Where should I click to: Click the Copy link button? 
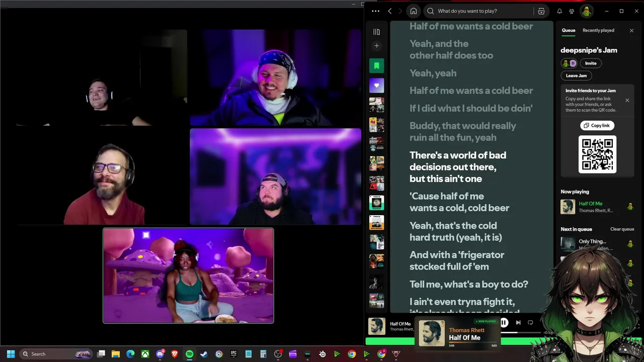point(597,126)
